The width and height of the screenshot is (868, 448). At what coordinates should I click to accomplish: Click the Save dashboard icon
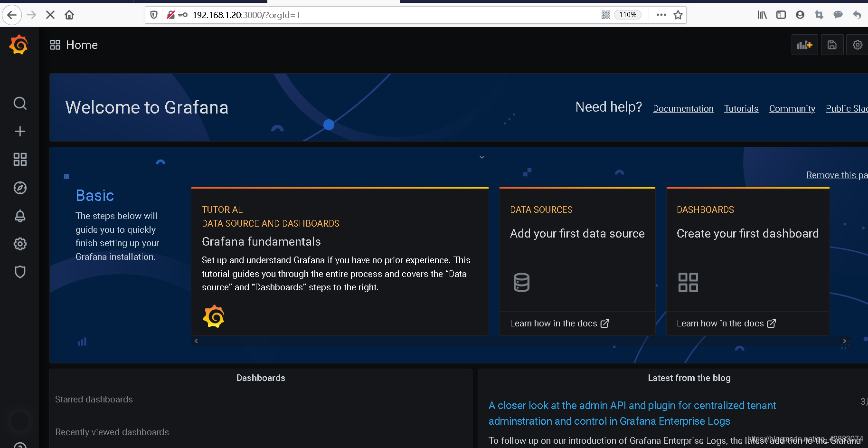[832, 45]
